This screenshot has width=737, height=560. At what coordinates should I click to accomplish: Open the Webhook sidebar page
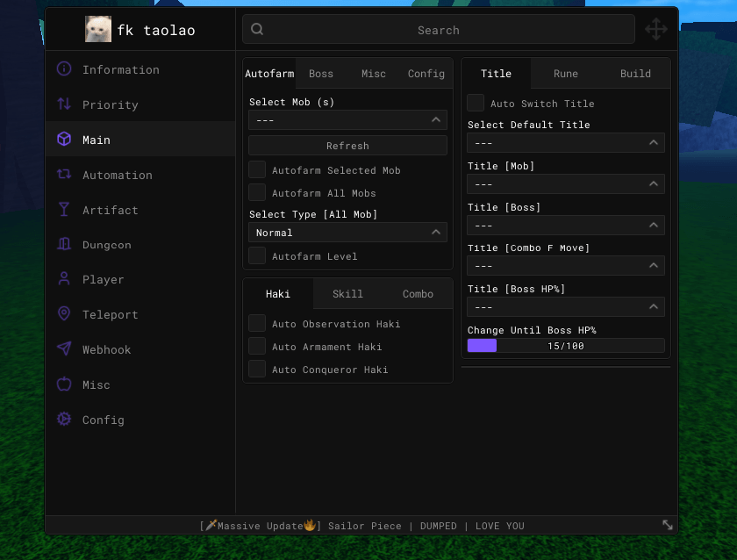click(x=140, y=349)
